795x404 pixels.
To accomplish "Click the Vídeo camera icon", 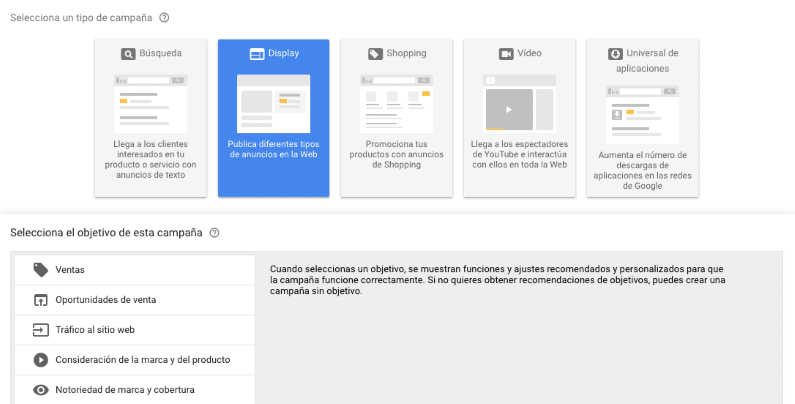I will (x=506, y=54).
